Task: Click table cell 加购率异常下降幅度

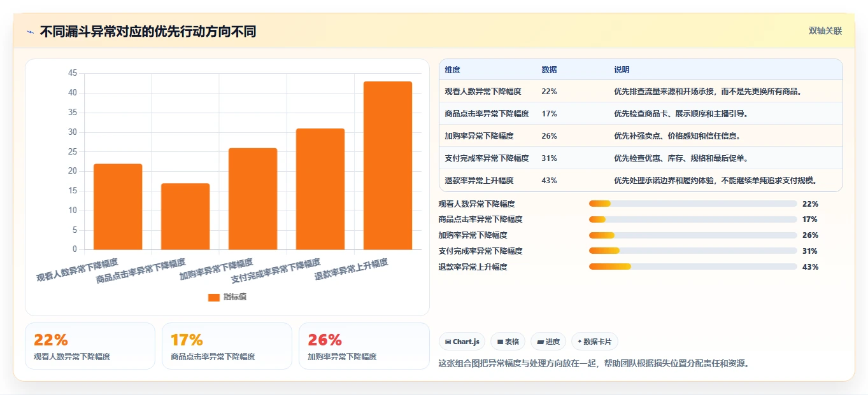Action: point(479,136)
